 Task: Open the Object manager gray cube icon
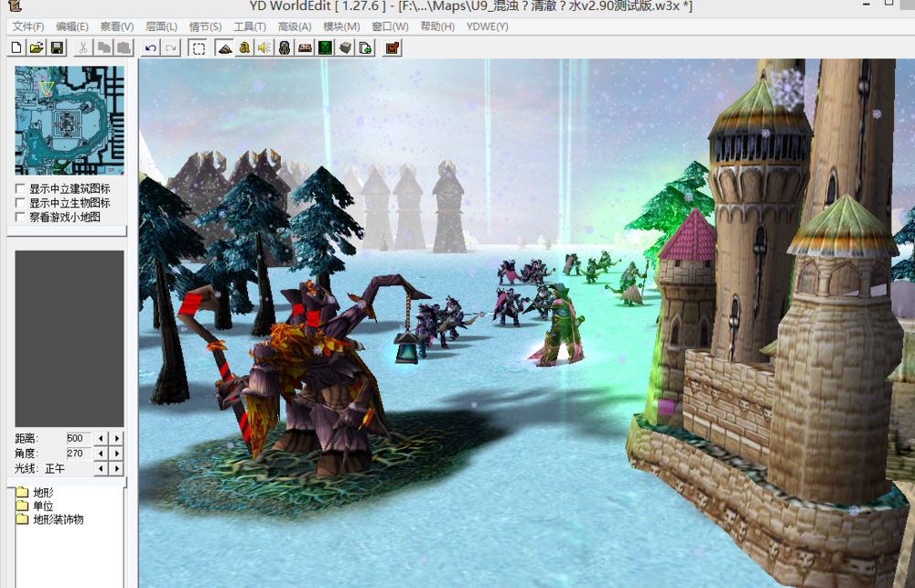pos(346,48)
